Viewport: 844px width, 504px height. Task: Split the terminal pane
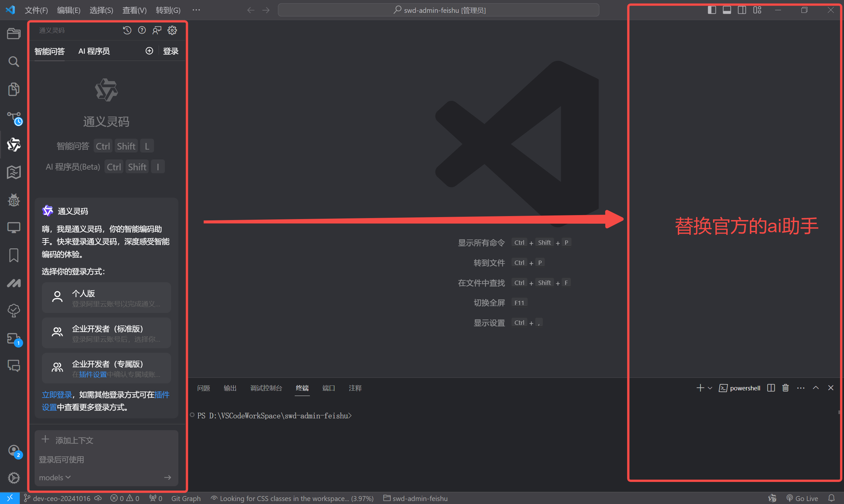point(771,388)
